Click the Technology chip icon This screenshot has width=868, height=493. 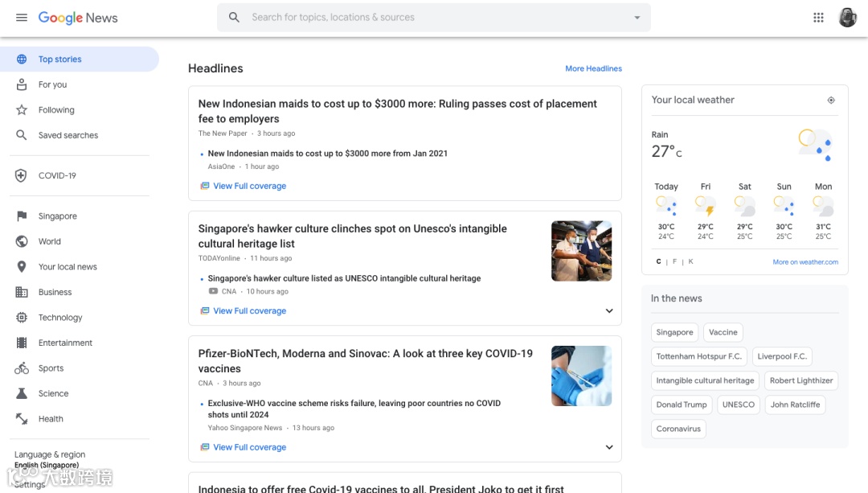22,318
